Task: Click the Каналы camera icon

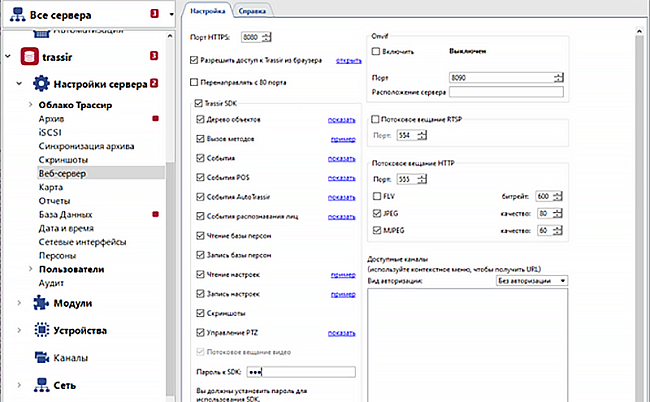Action: (41, 357)
